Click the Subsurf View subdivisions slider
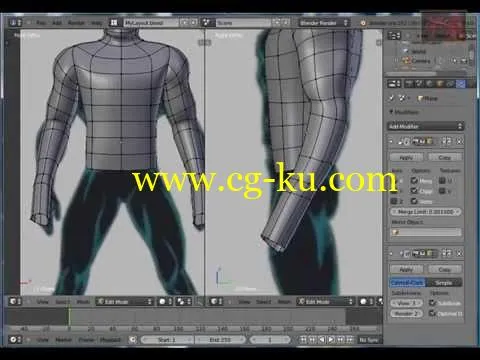 point(406,303)
